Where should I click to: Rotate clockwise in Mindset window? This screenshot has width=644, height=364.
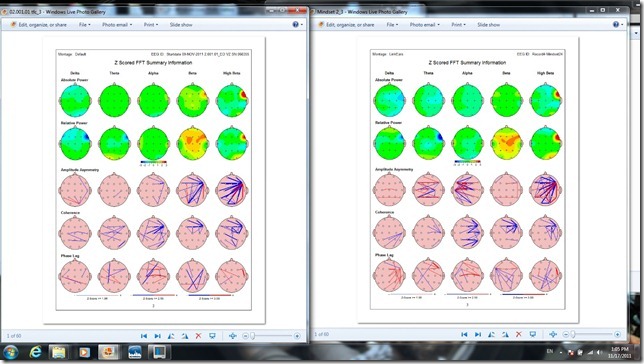point(505,334)
